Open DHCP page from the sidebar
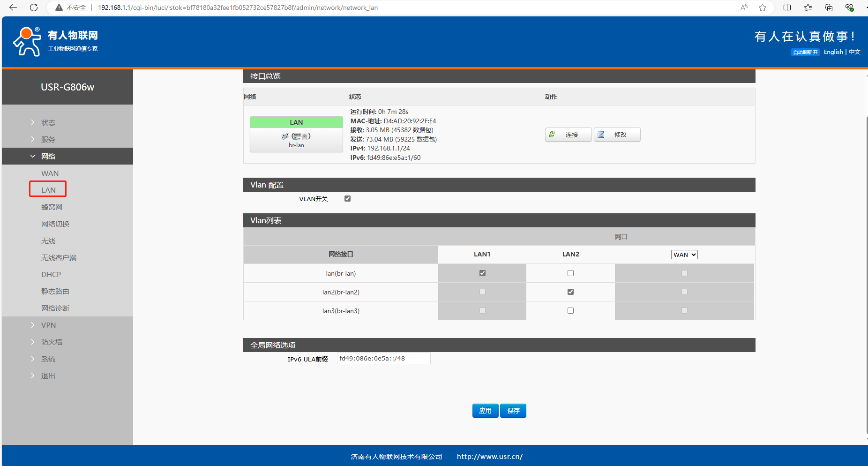This screenshot has height=466, width=868. click(51, 274)
